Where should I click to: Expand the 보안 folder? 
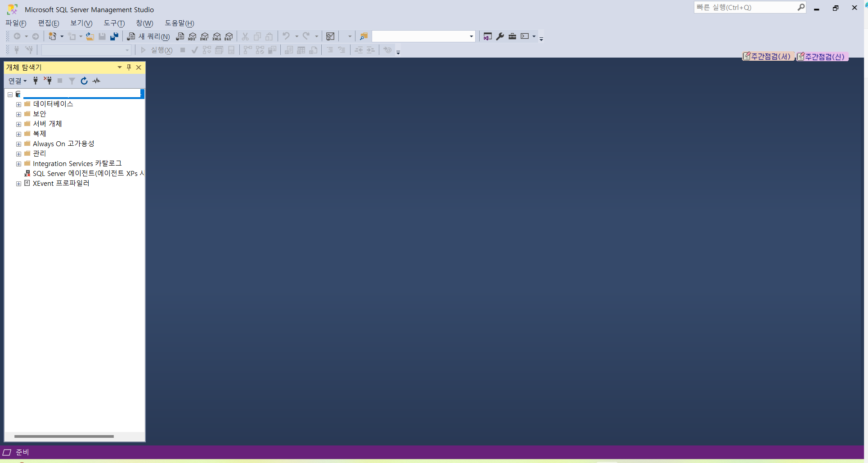tap(18, 114)
